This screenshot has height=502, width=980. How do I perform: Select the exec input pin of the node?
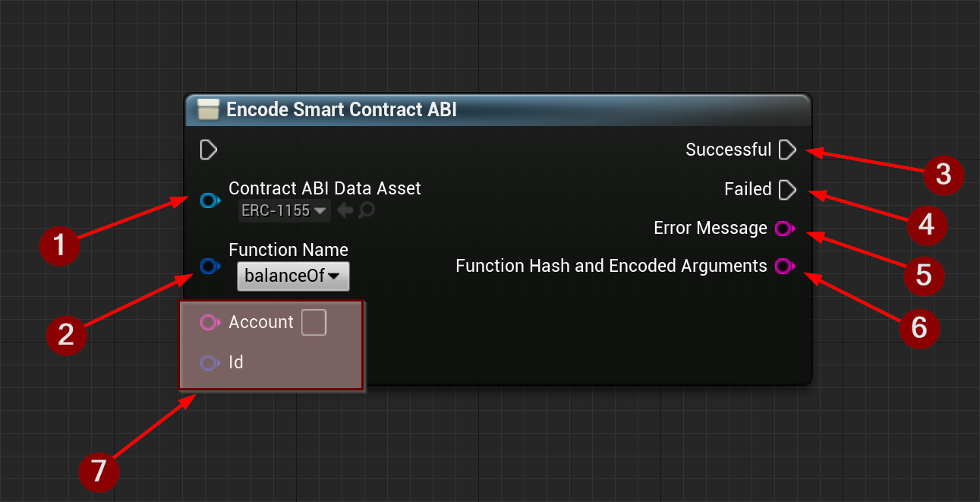click(208, 150)
